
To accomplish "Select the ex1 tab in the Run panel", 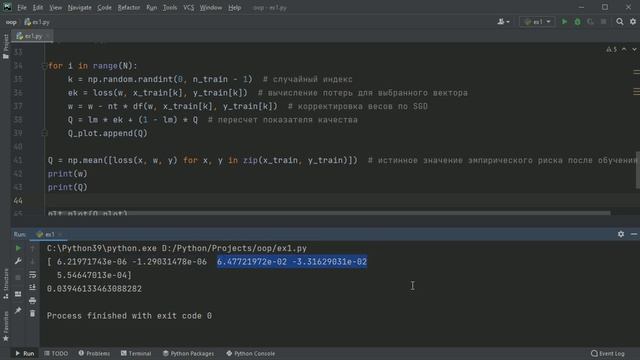I will tap(49, 234).
